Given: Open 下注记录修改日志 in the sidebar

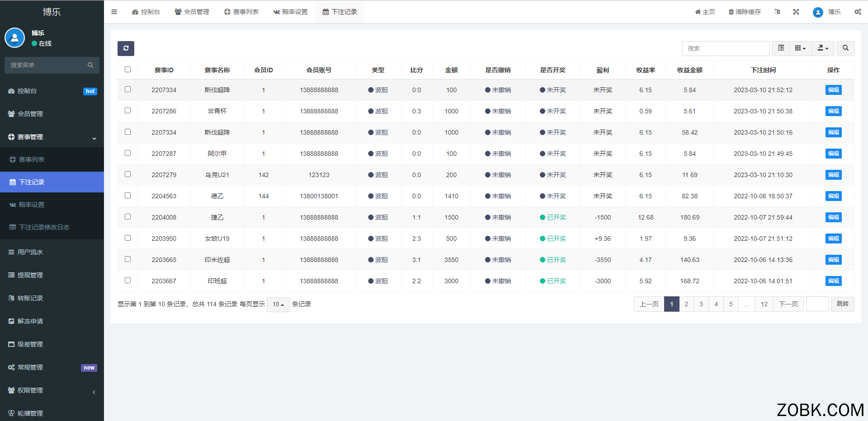Looking at the screenshot, I should point(52,227).
